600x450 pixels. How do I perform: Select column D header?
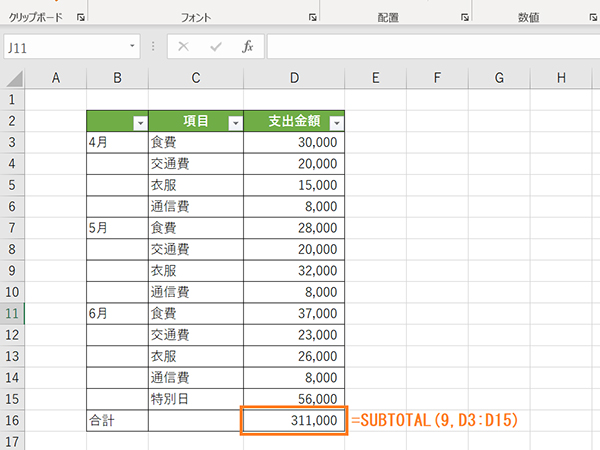[x=294, y=78]
